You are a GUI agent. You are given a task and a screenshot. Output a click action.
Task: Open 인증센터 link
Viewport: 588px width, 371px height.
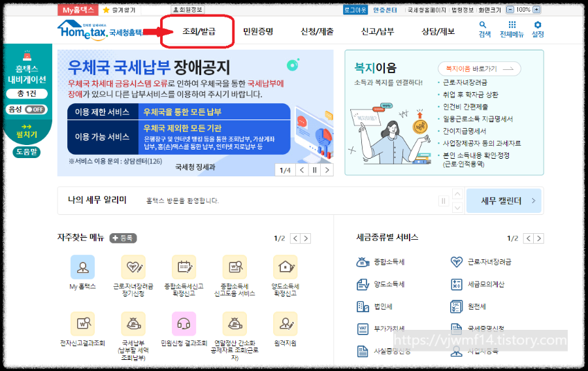385,10
